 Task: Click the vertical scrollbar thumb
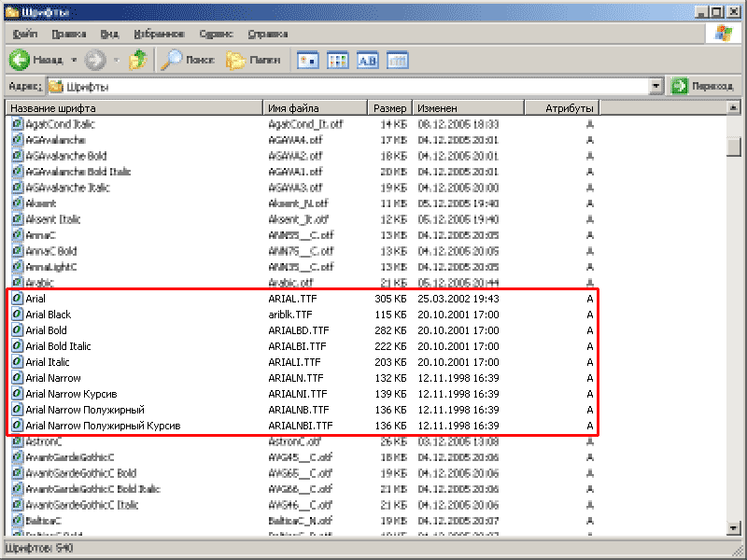(x=734, y=147)
